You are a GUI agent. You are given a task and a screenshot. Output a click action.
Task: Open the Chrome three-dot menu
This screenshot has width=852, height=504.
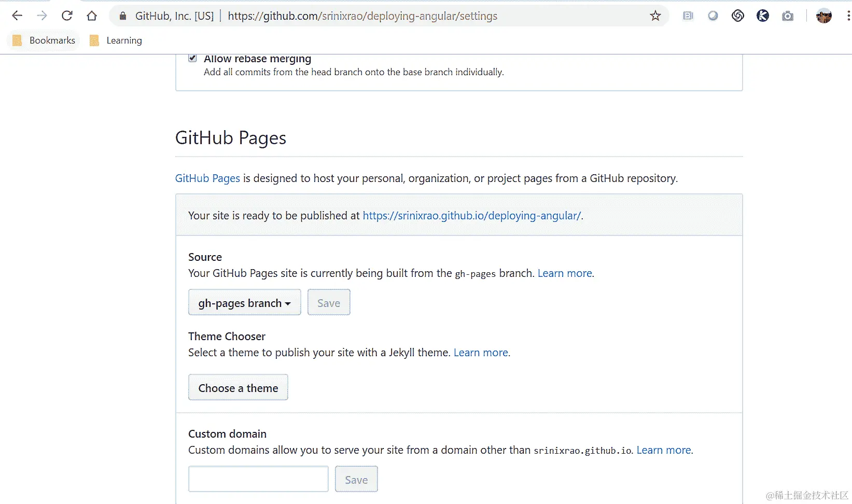[x=848, y=16]
